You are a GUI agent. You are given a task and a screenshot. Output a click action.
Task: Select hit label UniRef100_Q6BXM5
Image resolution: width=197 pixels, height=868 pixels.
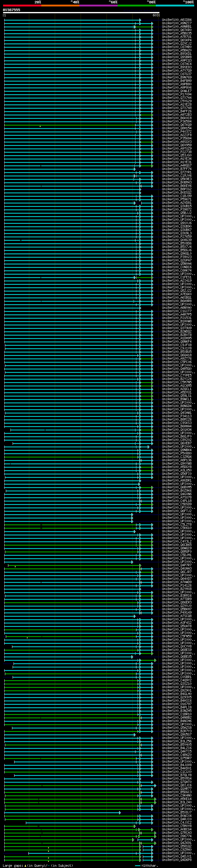[177, 487]
